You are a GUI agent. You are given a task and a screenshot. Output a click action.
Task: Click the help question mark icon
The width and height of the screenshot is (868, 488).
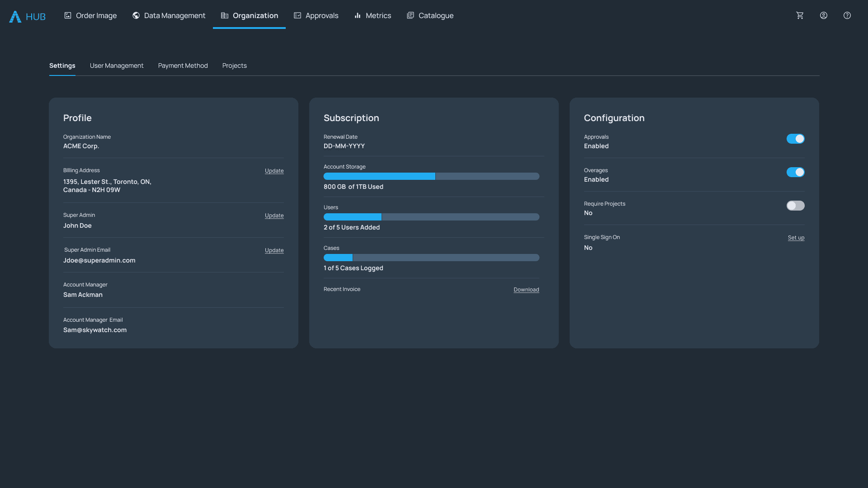pos(847,15)
